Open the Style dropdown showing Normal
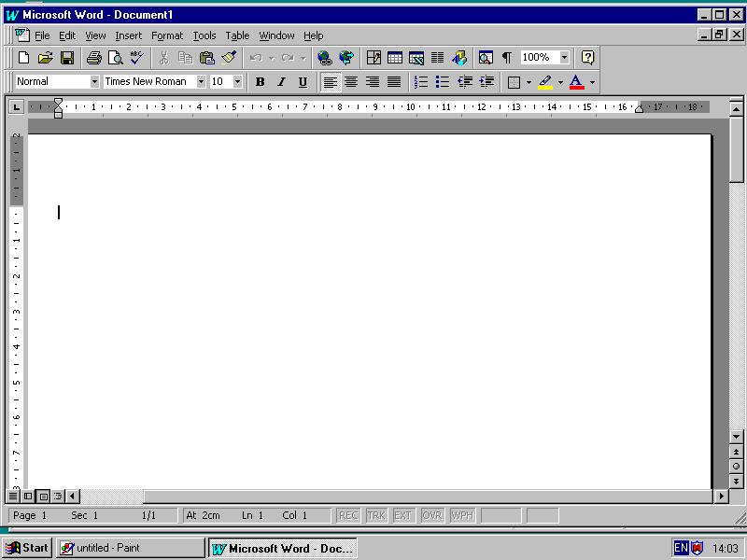The width and height of the screenshot is (747, 560). [94, 82]
